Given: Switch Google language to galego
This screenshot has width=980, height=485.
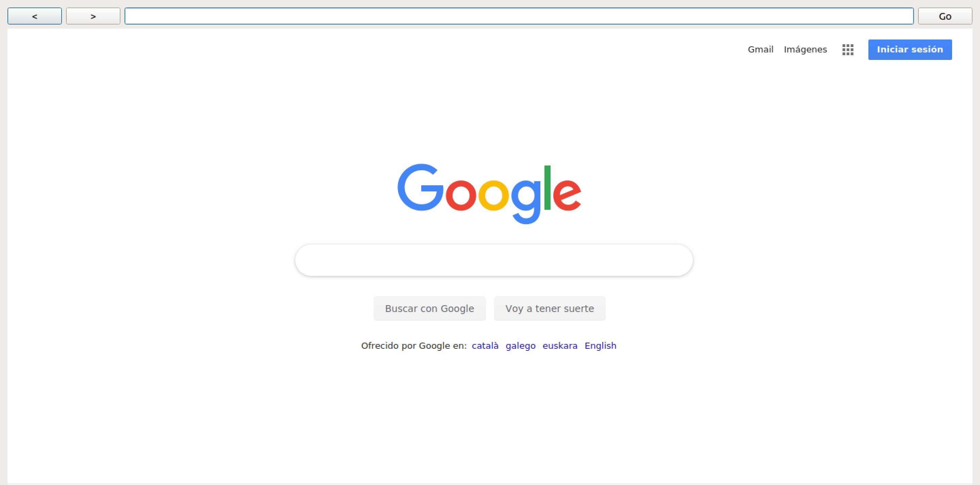Looking at the screenshot, I should coord(520,346).
